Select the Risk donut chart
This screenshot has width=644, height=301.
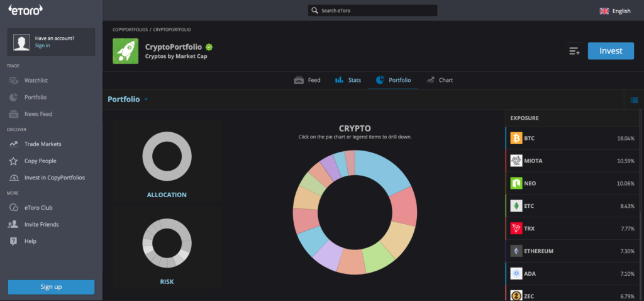pyautogui.click(x=167, y=243)
